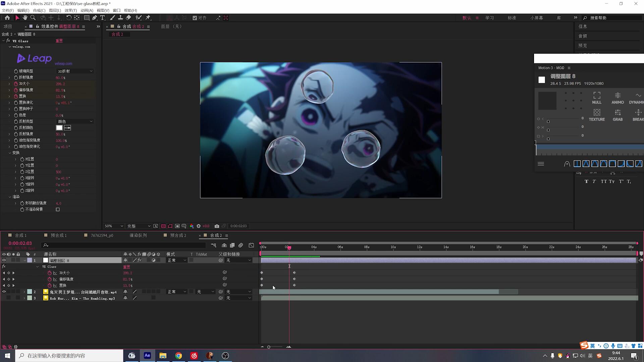The width and height of the screenshot is (644, 362).
Task: Open the 信息 panel
Action: pyautogui.click(x=583, y=26)
